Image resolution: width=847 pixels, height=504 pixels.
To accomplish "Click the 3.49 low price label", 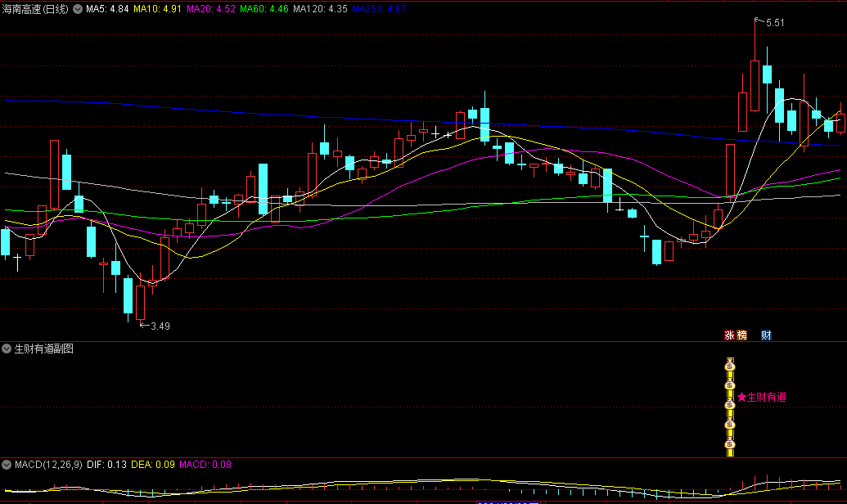I will click(x=160, y=326).
